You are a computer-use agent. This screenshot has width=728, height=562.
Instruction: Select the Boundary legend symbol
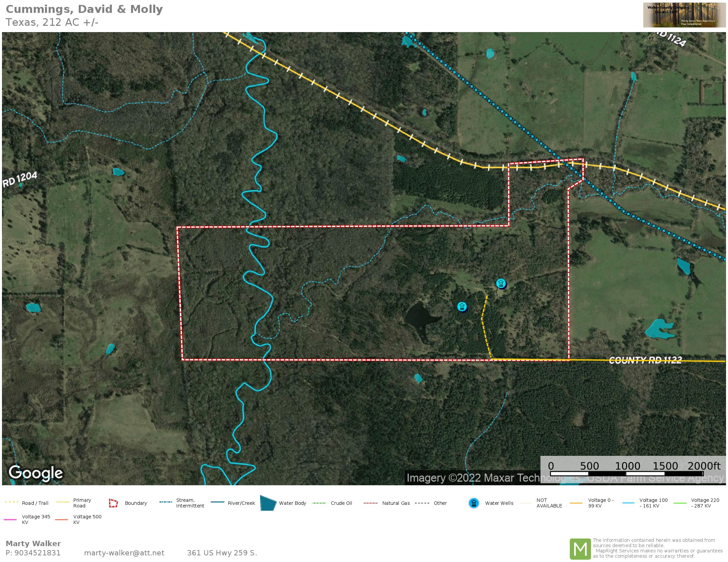113,503
